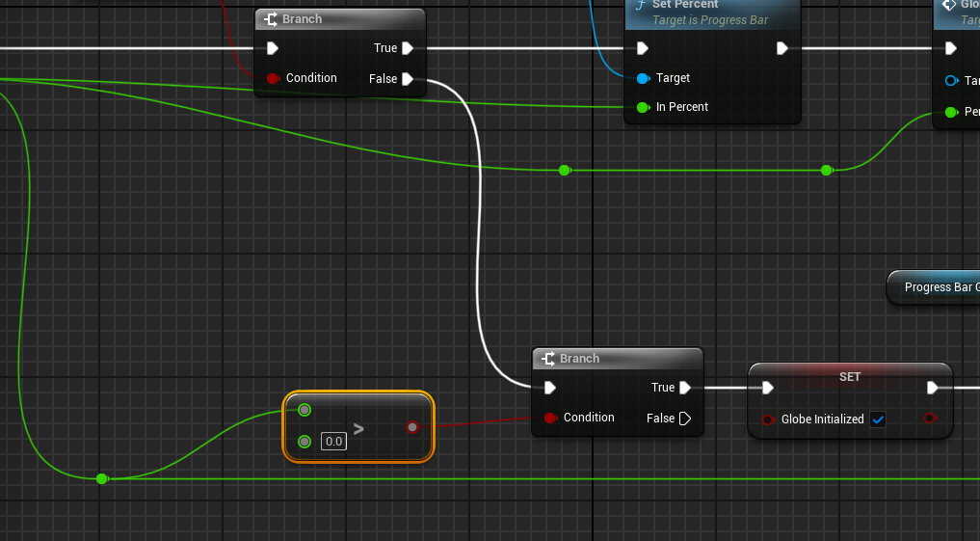Click the red Condition pin on the upper Branch node
Screen dimensions: 980x541
(x=273, y=78)
